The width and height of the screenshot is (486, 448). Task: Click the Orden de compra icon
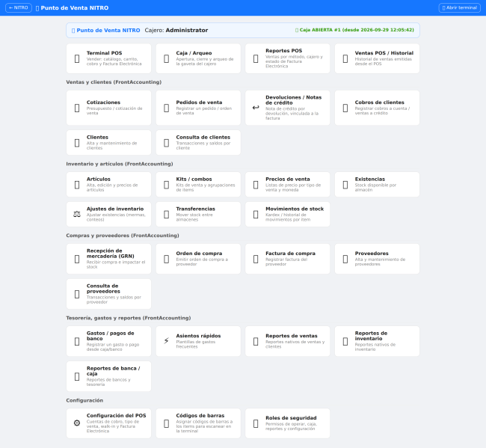click(x=167, y=259)
